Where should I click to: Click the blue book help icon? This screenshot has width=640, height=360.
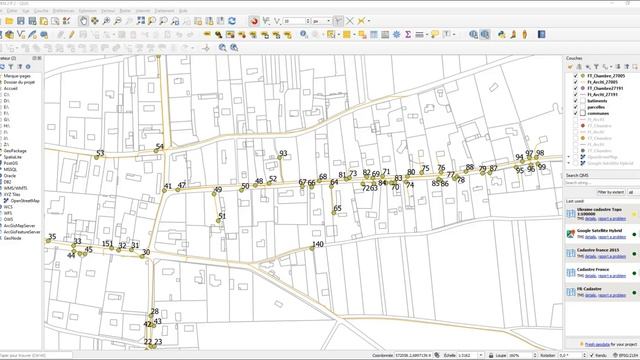pos(541,35)
